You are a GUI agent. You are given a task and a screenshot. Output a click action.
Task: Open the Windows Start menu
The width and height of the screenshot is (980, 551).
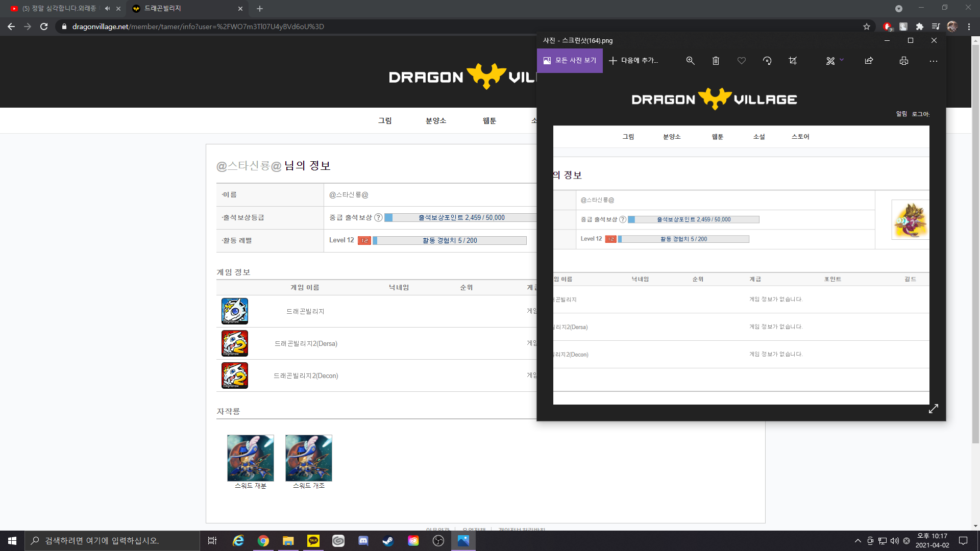(12, 541)
